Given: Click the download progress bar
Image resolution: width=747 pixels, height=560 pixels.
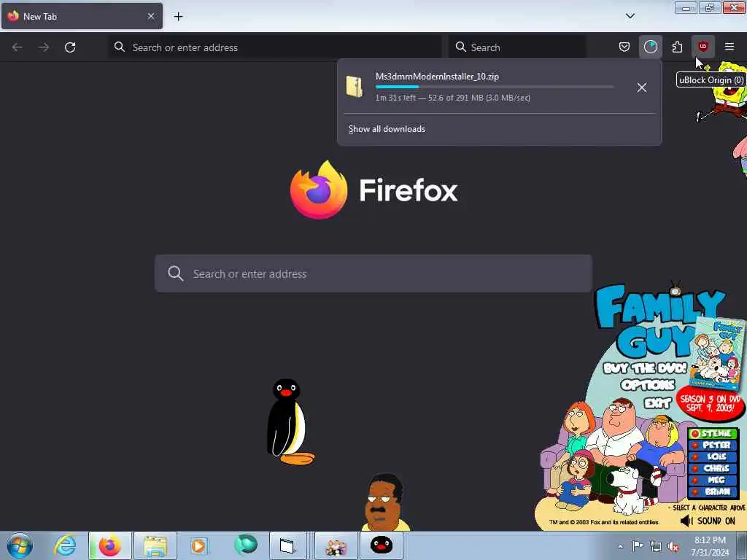Looking at the screenshot, I should [495, 87].
